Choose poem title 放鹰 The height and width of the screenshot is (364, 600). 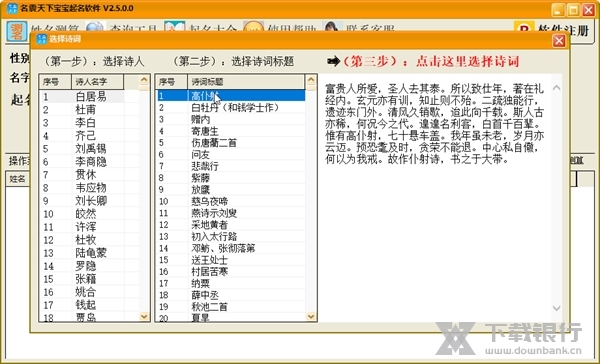201,189
